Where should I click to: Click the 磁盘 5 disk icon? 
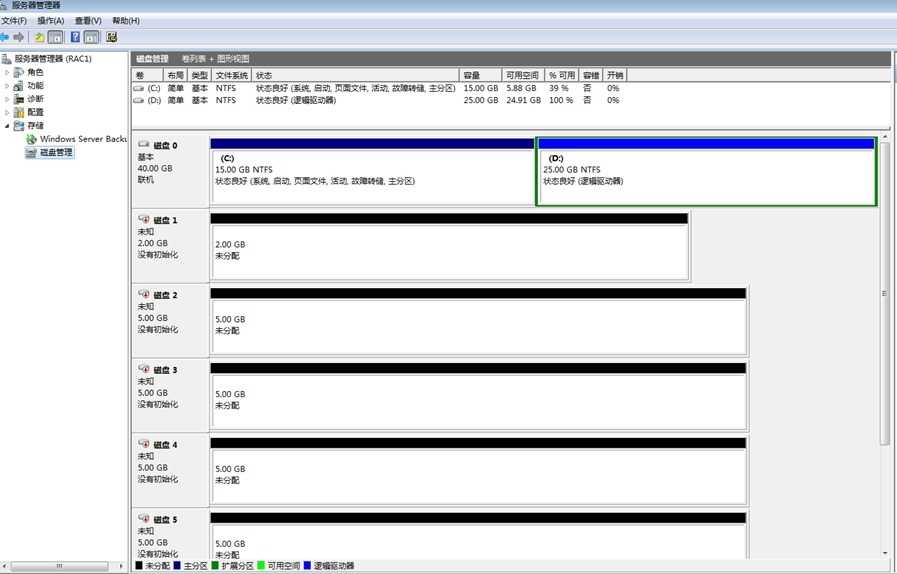click(144, 518)
